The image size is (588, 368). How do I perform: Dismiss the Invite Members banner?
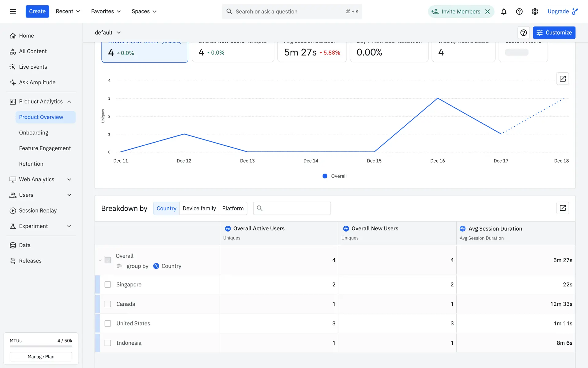(488, 12)
